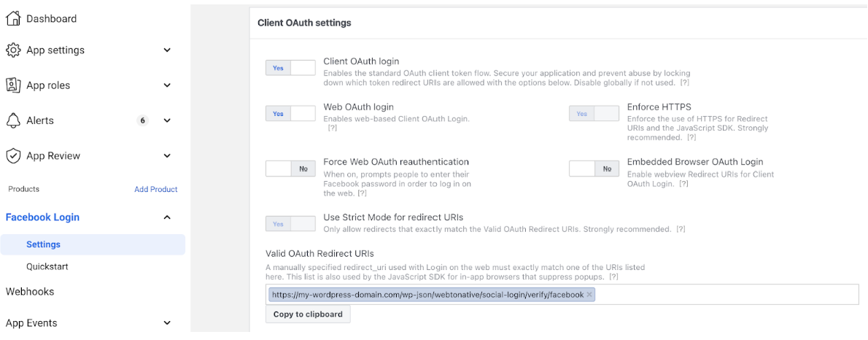Toggle the Client OAuth login switch

(290, 68)
